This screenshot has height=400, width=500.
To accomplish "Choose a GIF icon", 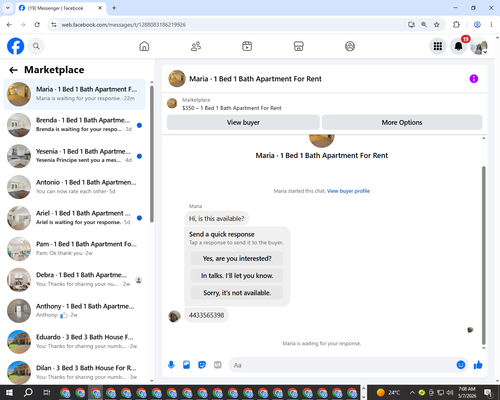I will point(218,365).
